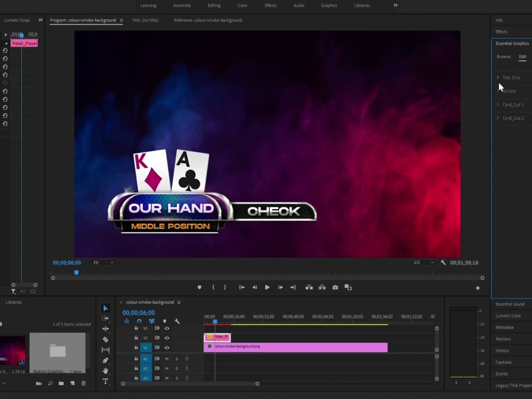
Task: Switch to the Color workspace
Action: [243, 5]
